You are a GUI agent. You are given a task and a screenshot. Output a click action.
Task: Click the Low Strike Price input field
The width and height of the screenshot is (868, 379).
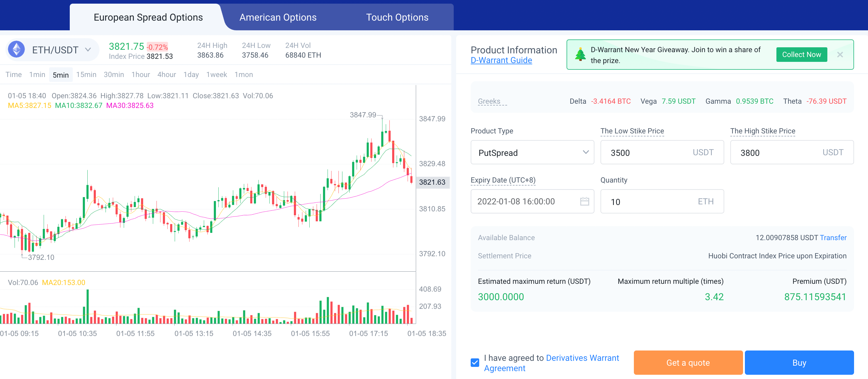point(647,153)
